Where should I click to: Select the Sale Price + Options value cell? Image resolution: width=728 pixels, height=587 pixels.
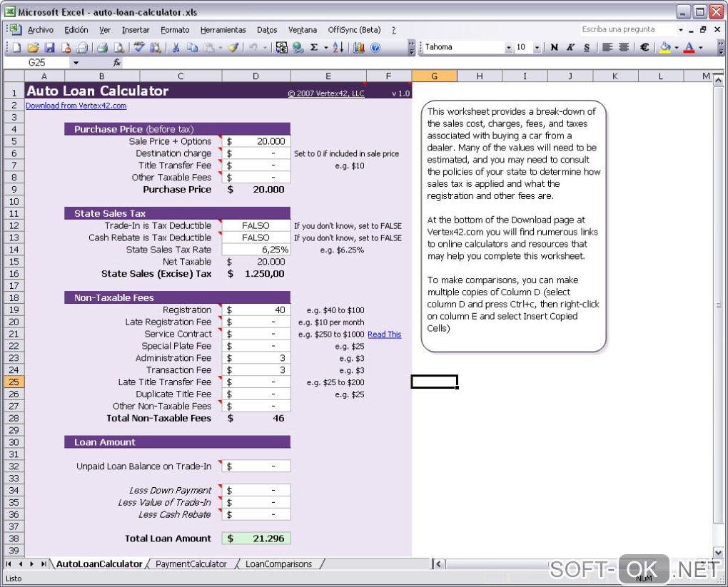pos(256,141)
